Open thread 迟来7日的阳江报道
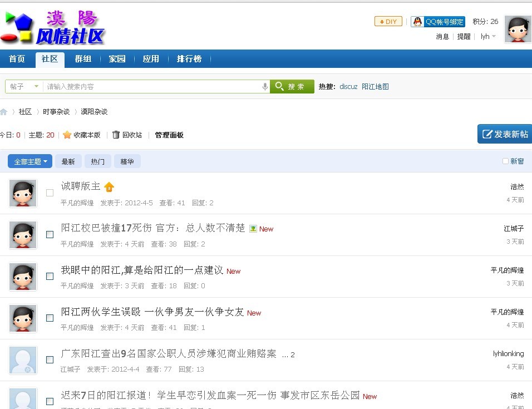This screenshot has height=409, width=532. [210, 395]
